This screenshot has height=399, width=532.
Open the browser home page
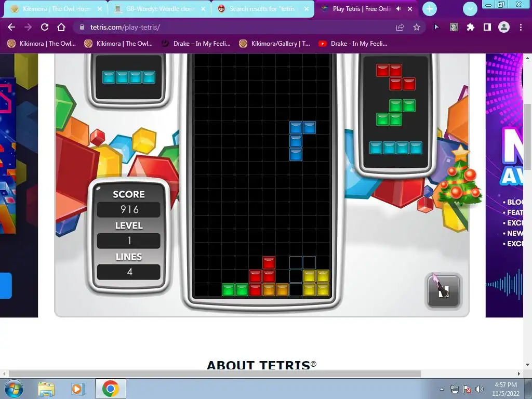click(61, 27)
